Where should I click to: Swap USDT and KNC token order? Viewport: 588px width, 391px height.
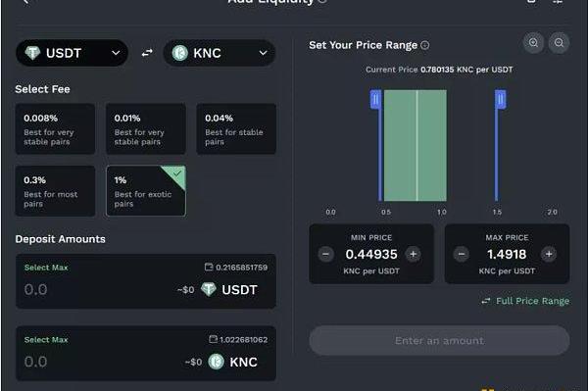(x=147, y=53)
